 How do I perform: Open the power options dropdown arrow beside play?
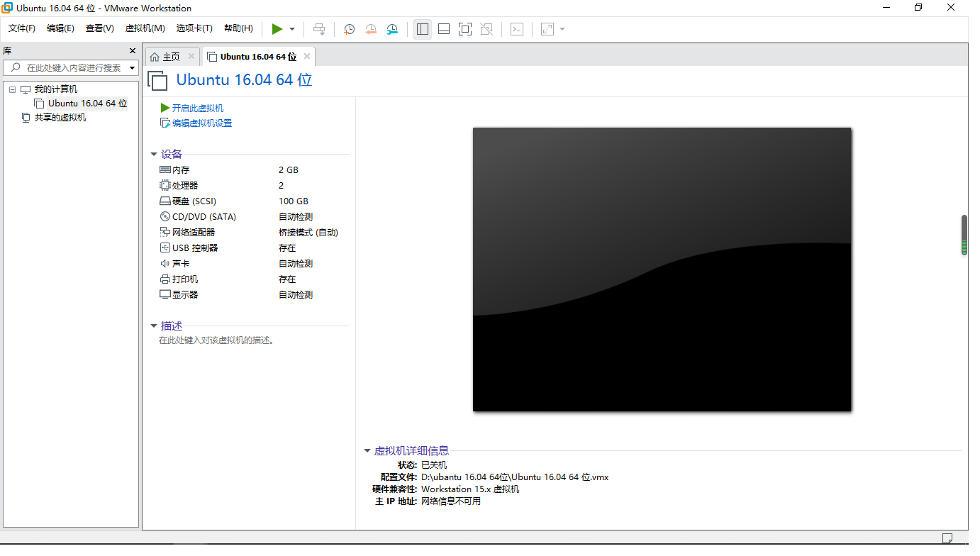click(x=292, y=29)
